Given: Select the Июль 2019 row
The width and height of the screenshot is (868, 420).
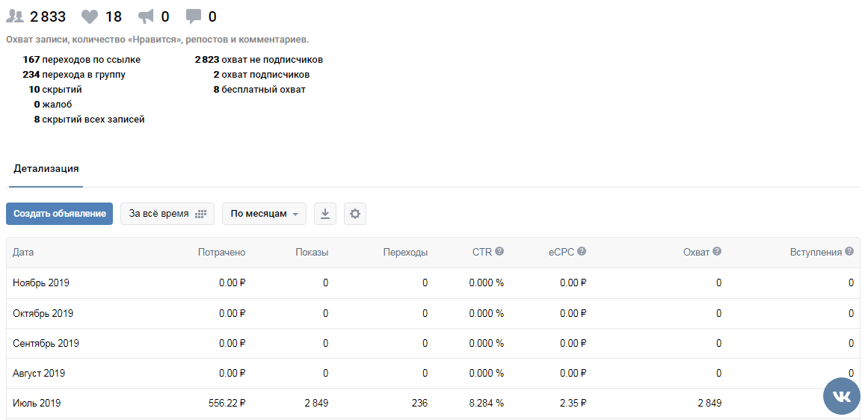Looking at the screenshot, I should coord(433,404).
